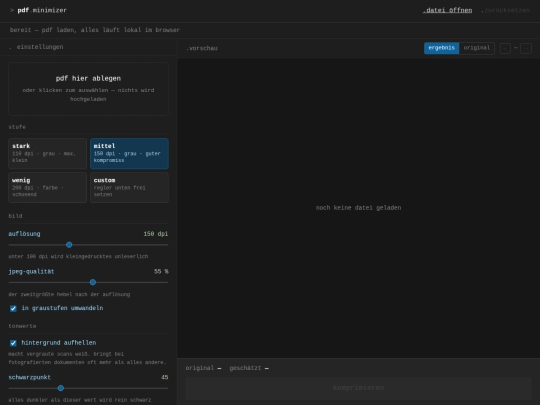Select the 'stark' compression preset

click(x=48, y=153)
